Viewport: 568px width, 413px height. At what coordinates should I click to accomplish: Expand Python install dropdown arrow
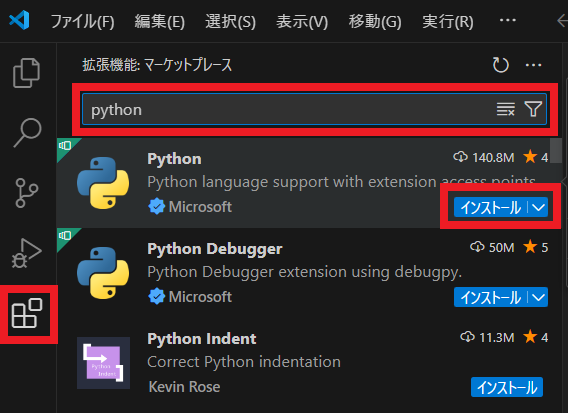coord(539,208)
